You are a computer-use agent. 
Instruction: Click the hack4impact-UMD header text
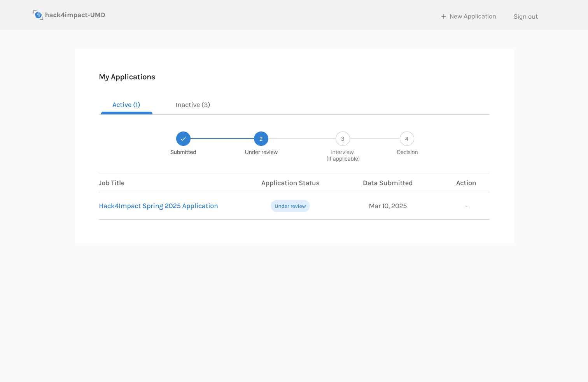[x=75, y=15]
